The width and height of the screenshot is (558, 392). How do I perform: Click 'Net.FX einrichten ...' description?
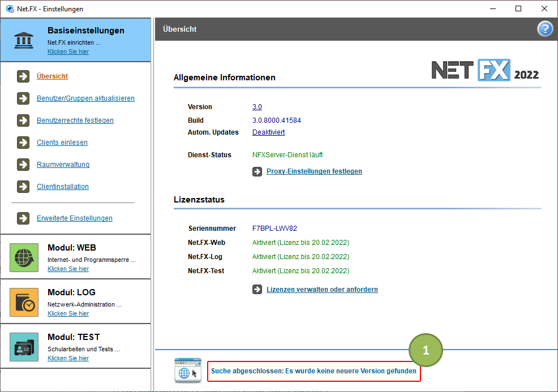[74, 42]
